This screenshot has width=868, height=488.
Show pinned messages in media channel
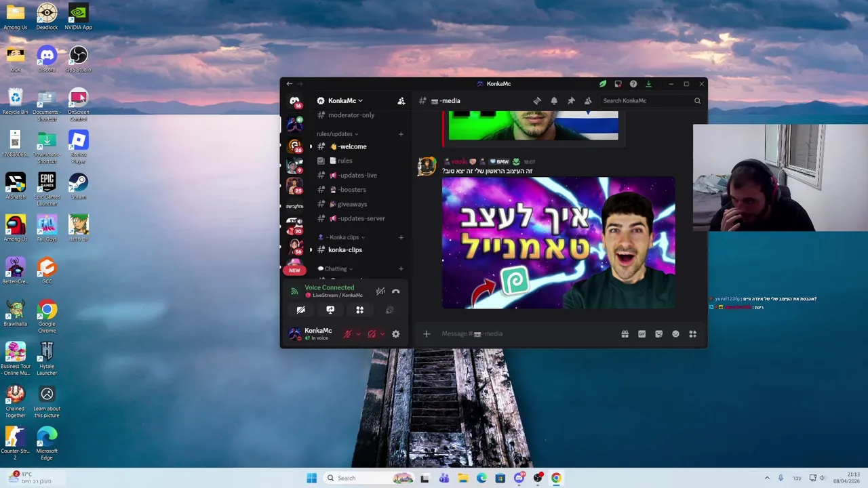click(571, 100)
